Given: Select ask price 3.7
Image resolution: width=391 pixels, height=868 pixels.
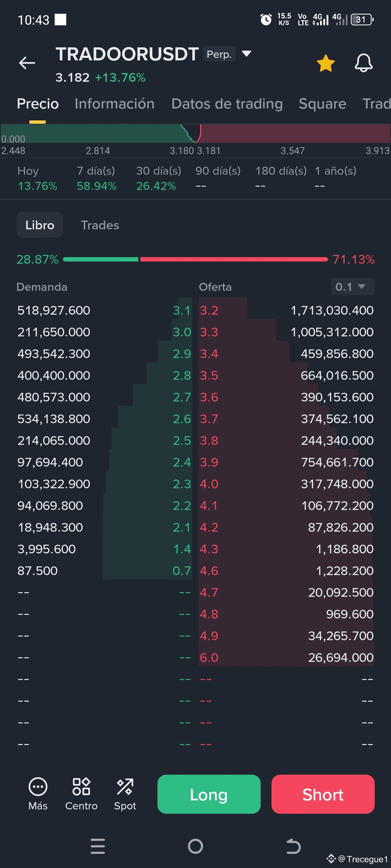Looking at the screenshot, I should [209, 419].
